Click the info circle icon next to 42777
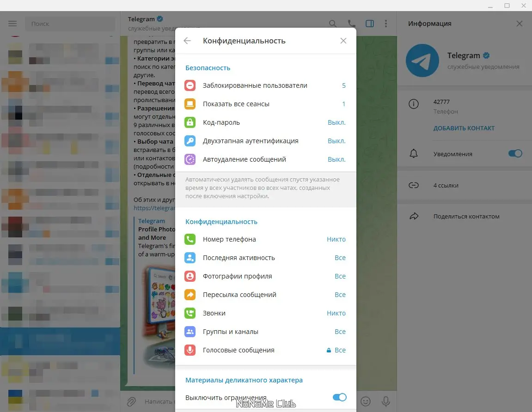Viewport: 532px width, 412px height. point(414,104)
